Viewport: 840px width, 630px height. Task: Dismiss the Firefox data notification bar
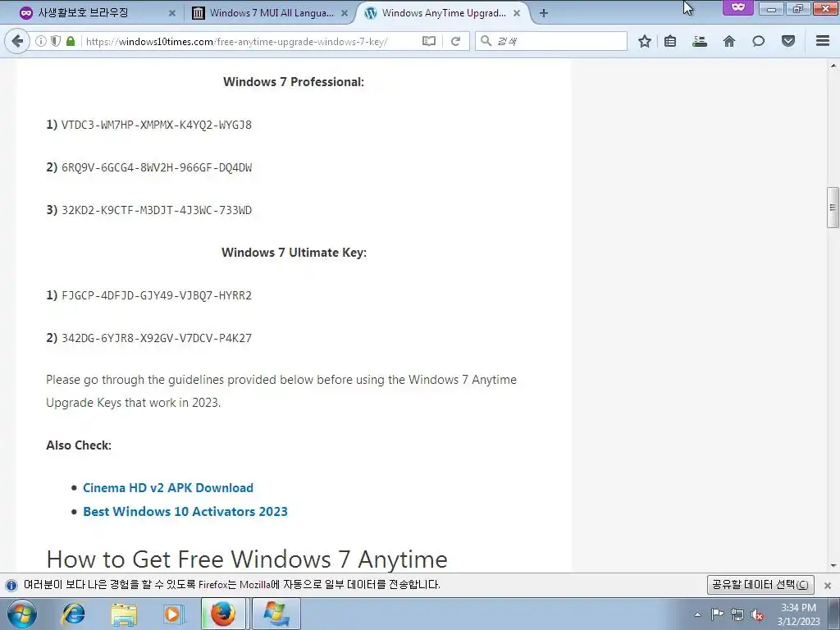coord(828,585)
